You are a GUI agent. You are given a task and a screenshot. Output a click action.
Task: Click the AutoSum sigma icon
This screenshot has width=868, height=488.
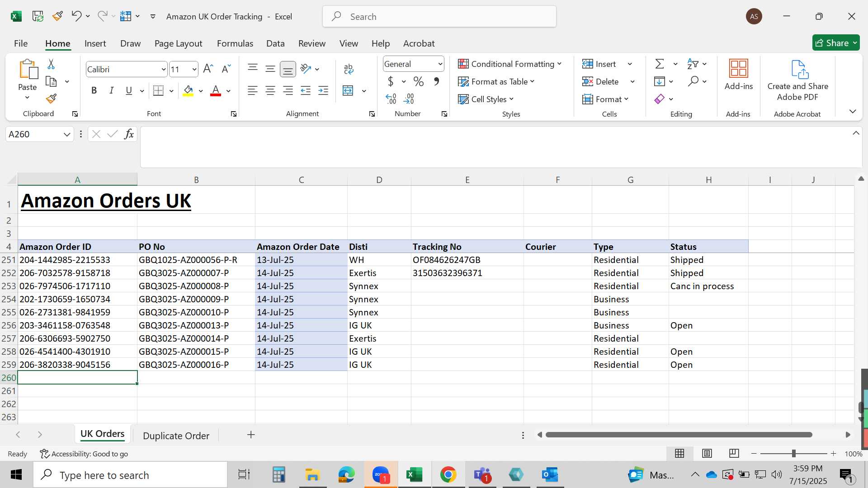click(x=660, y=64)
